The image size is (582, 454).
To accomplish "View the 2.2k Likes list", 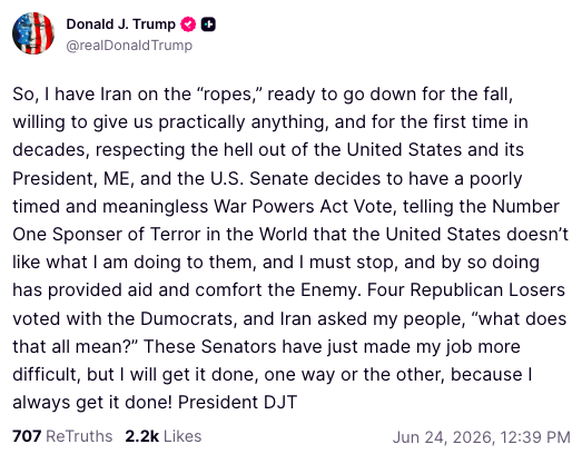I will 163,436.
